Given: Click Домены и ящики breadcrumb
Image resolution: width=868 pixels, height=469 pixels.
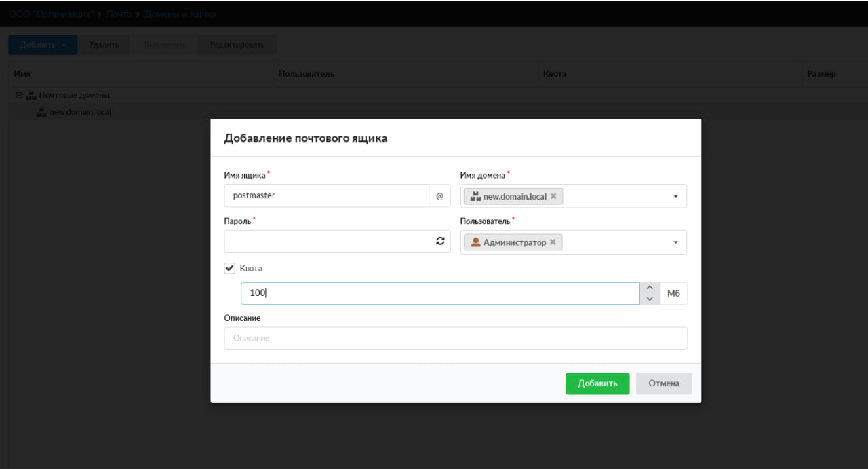Looking at the screenshot, I should tap(180, 14).
